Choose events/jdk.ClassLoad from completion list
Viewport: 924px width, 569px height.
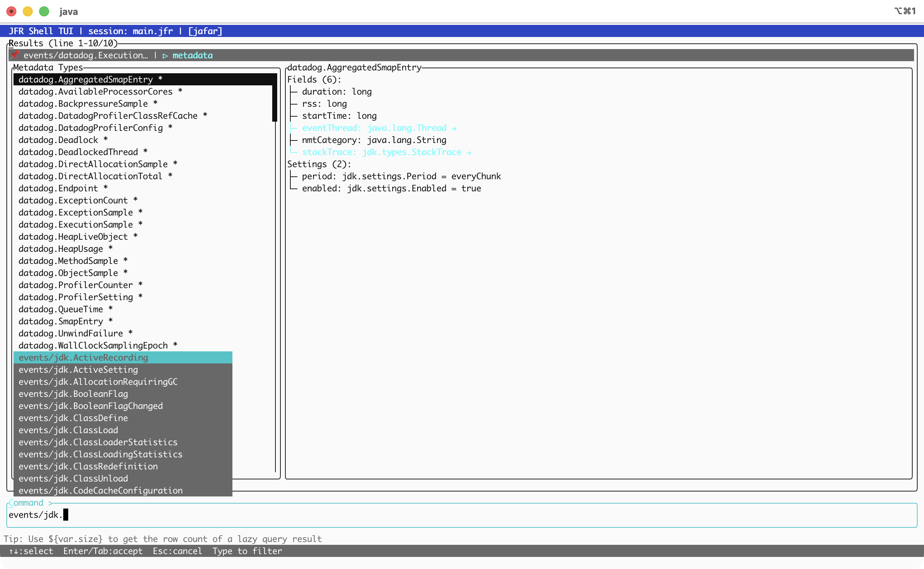(68, 430)
